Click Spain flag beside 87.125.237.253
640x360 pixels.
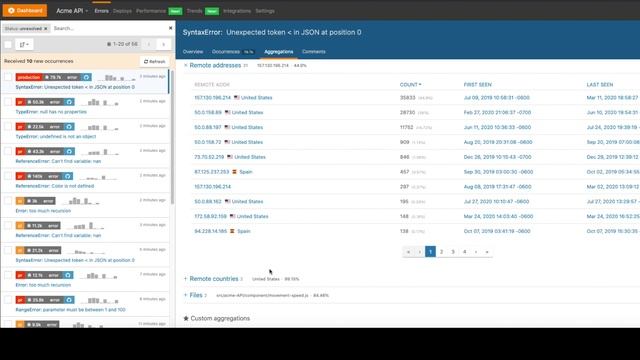click(x=234, y=172)
